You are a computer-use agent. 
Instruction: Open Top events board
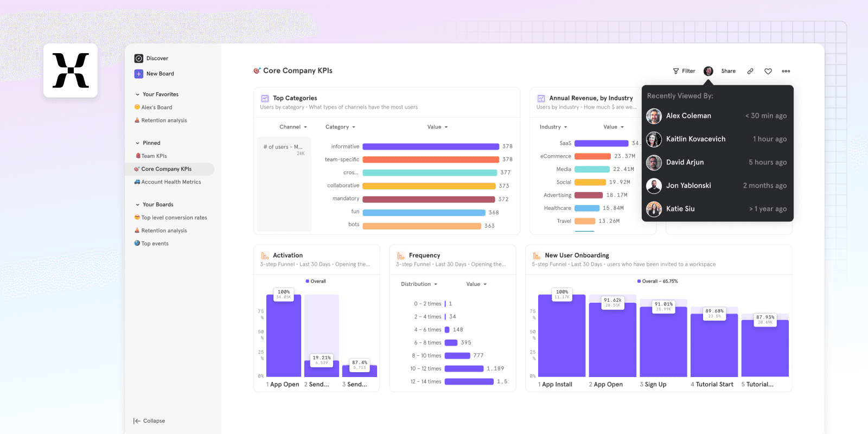click(151, 244)
